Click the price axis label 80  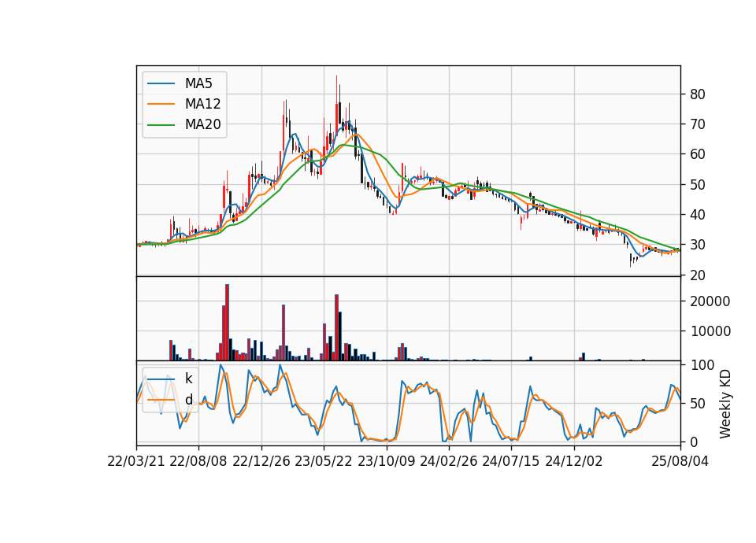pyautogui.click(x=698, y=94)
